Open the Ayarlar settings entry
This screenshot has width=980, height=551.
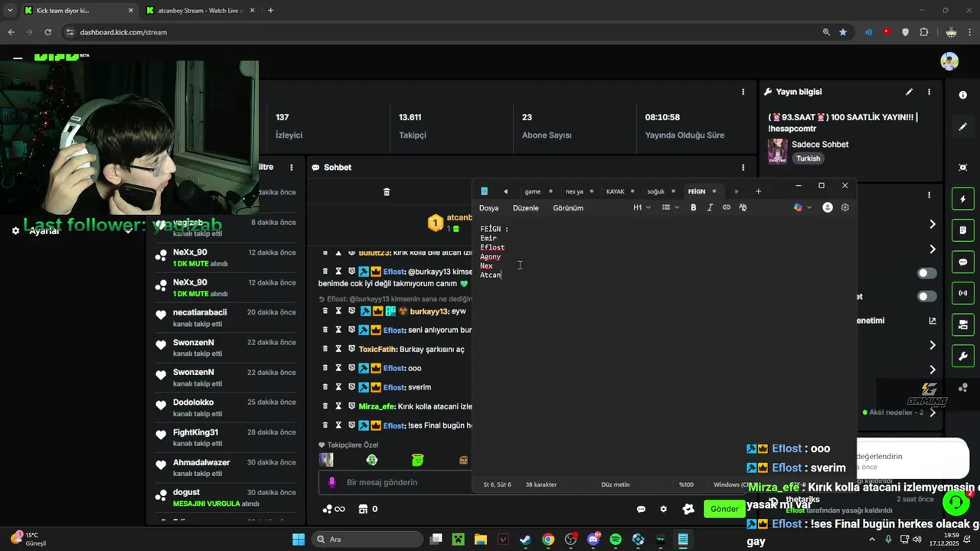[44, 231]
